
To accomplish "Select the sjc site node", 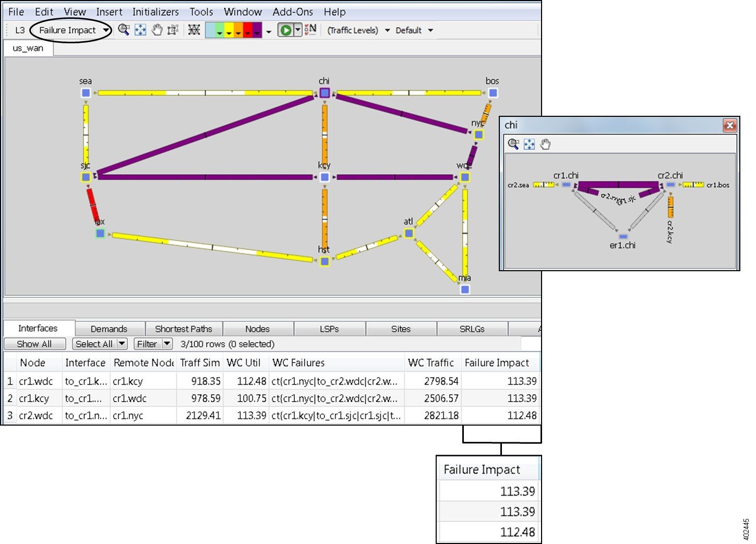I will point(86,177).
